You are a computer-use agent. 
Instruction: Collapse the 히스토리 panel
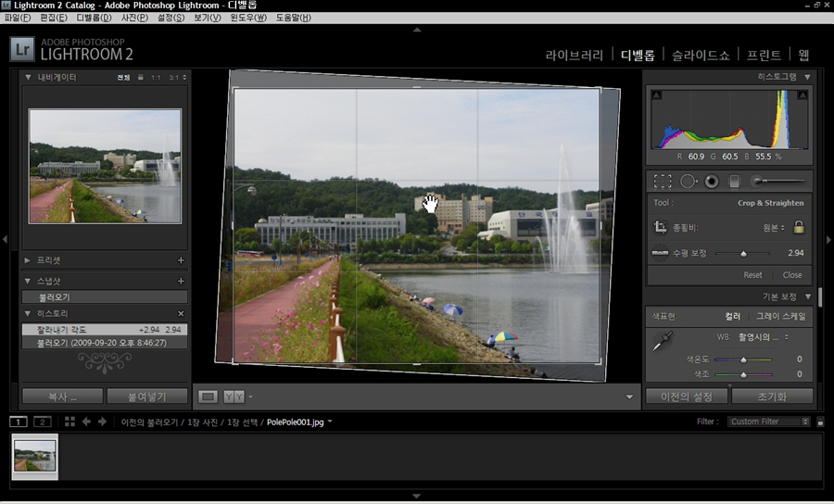[28, 314]
